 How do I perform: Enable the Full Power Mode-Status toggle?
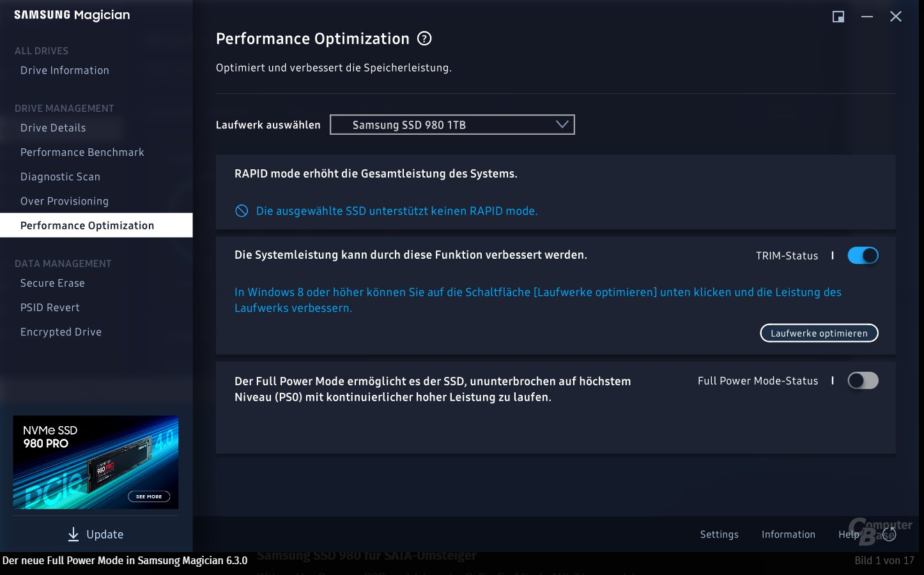pyautogui.click(x=863, y=380)
